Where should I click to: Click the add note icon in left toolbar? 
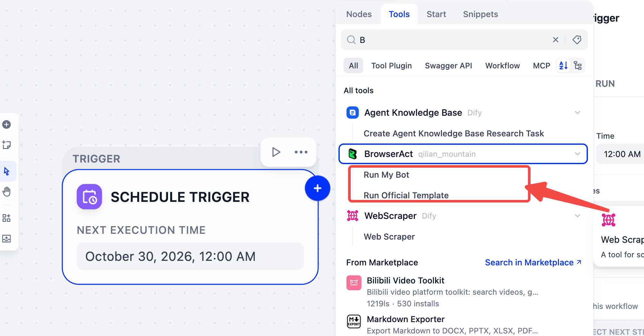pyautogui.click(x=6, y=145)
